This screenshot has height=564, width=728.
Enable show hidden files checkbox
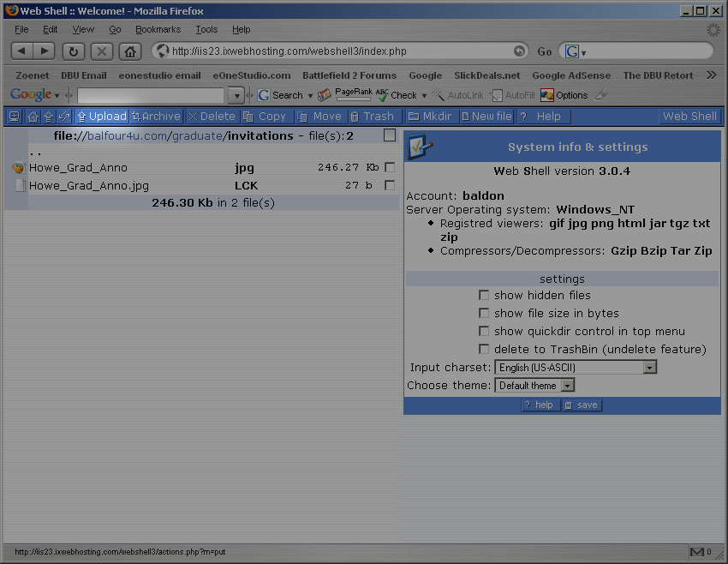484,295
